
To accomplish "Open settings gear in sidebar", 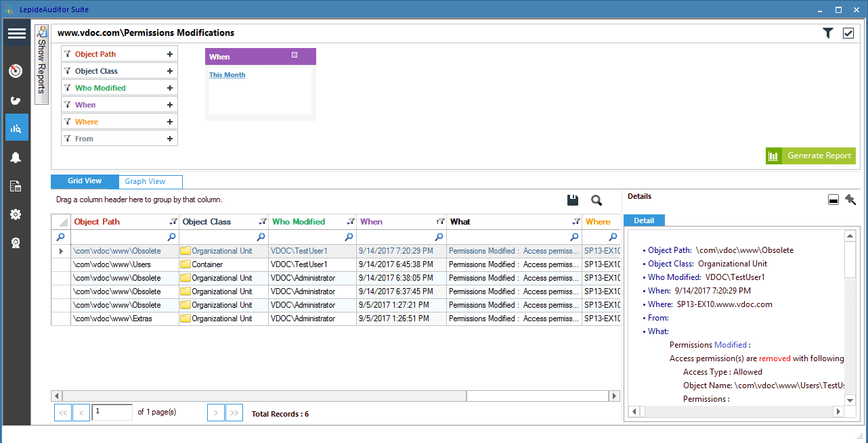I will (16, 214).
